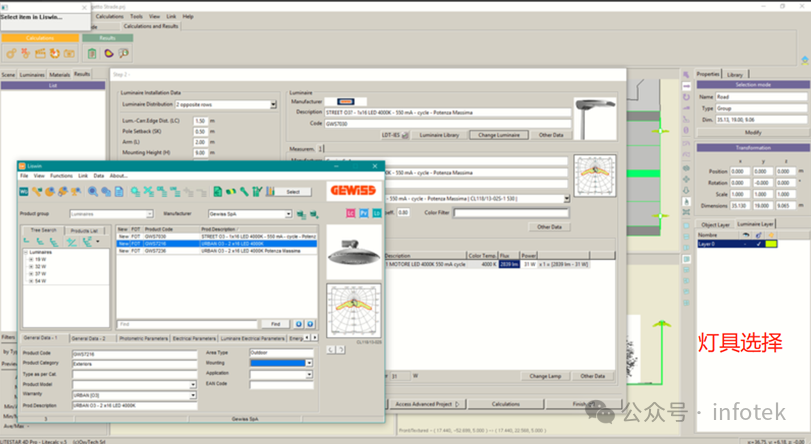Click the hand pan icon in right vertical toolbar
Image resolution: width=811 pixels, height=444 pixels.
point(686,202)
